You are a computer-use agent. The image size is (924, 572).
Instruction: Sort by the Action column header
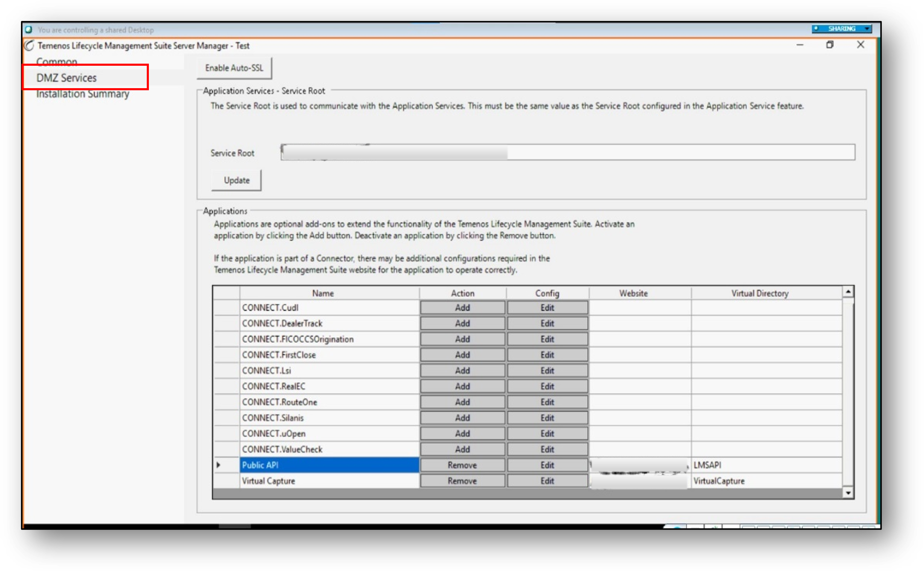click(x=462, y=293)
